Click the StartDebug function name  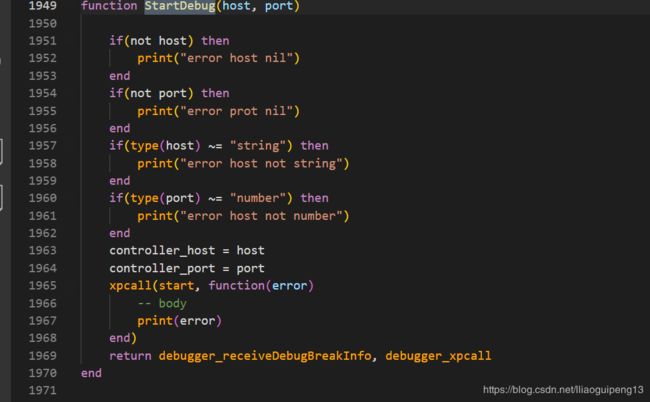point(179,6)
